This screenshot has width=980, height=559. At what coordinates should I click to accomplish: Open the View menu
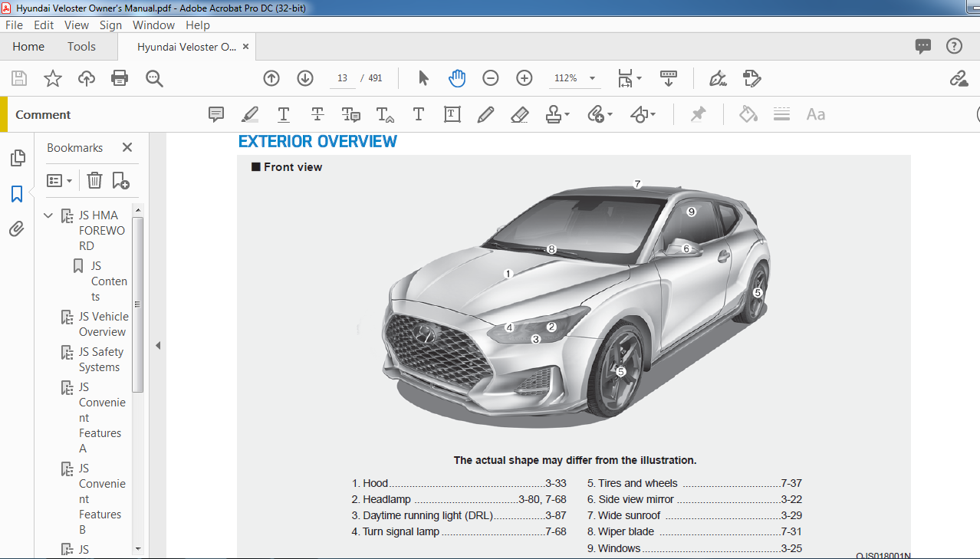(x=77, y=25)
